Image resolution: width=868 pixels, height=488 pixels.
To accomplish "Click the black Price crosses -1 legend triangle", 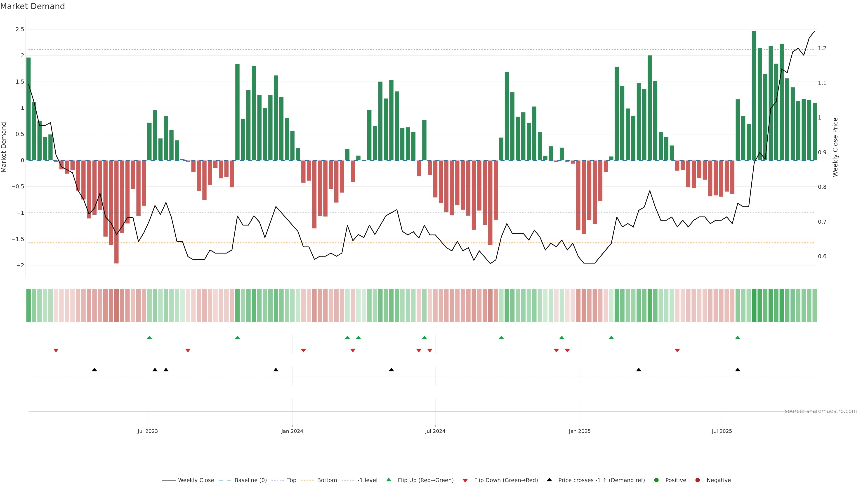I will pyautogui.click(x=549, y=480).
